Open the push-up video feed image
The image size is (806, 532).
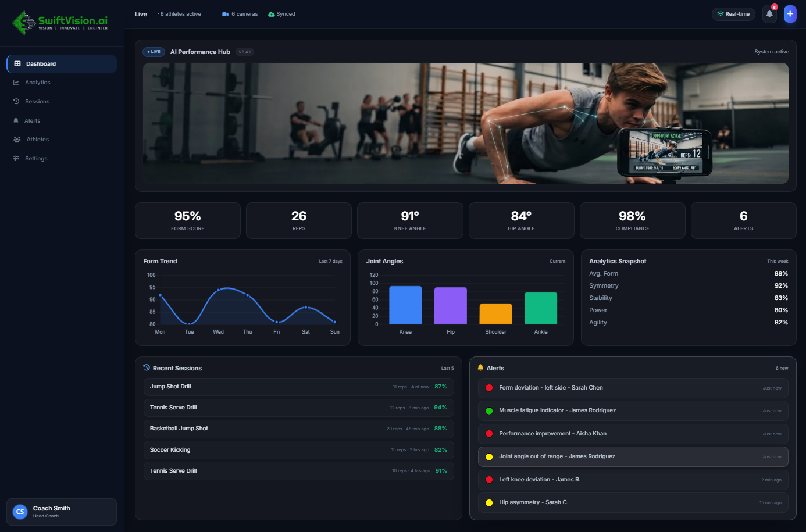point(466,123)
